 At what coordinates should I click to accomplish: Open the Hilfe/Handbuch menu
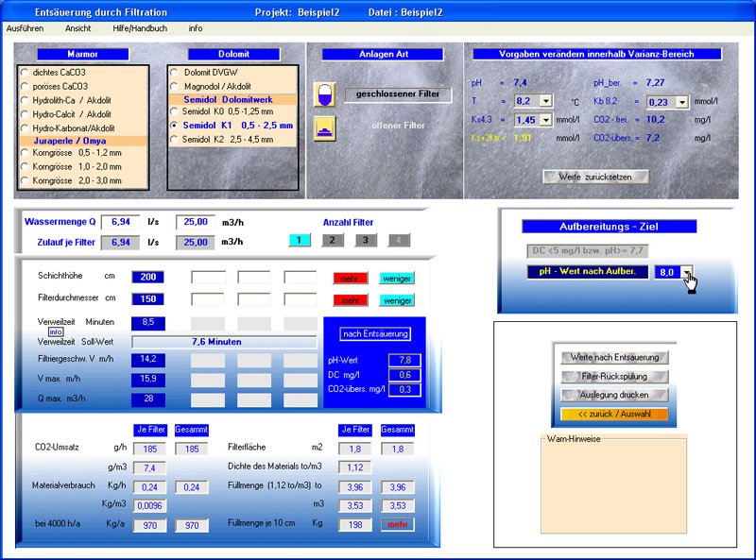(x=140, y=28)
